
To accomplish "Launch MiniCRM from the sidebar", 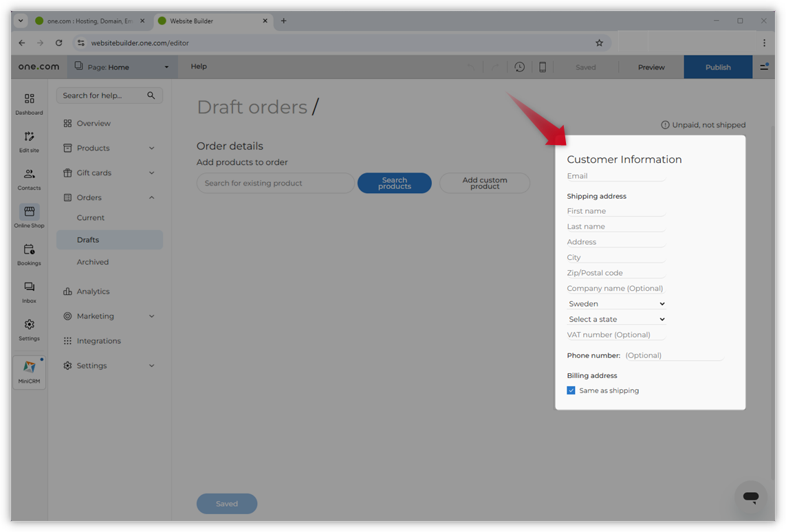I will [29, 372].
